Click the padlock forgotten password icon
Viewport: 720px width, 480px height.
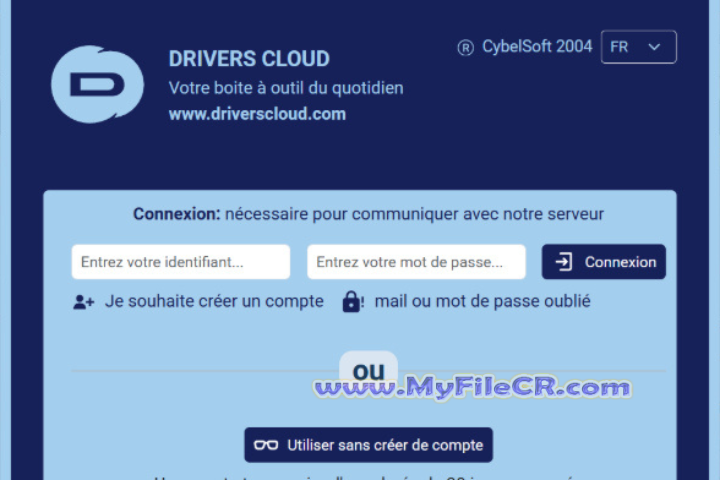(353, 302)
